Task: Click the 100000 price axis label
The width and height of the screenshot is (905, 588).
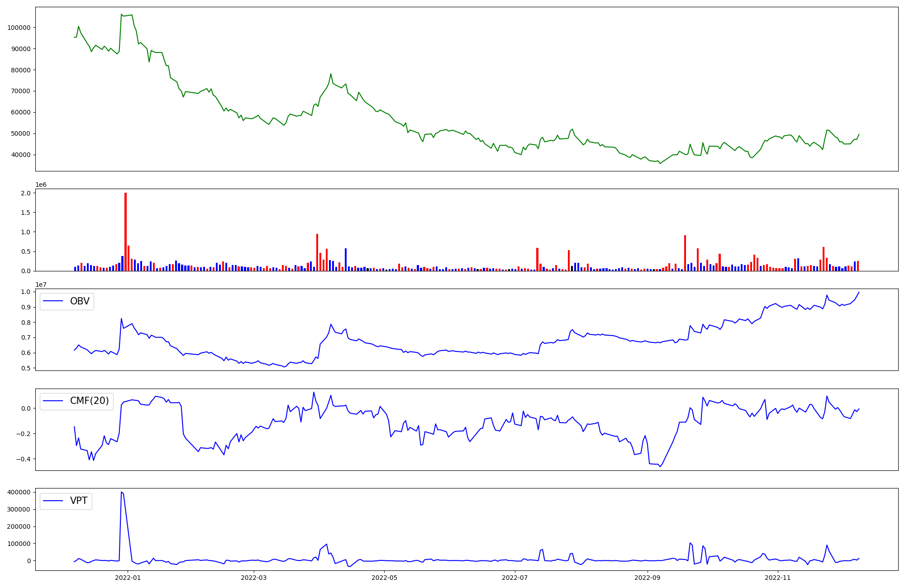Action: click(19, 28)
